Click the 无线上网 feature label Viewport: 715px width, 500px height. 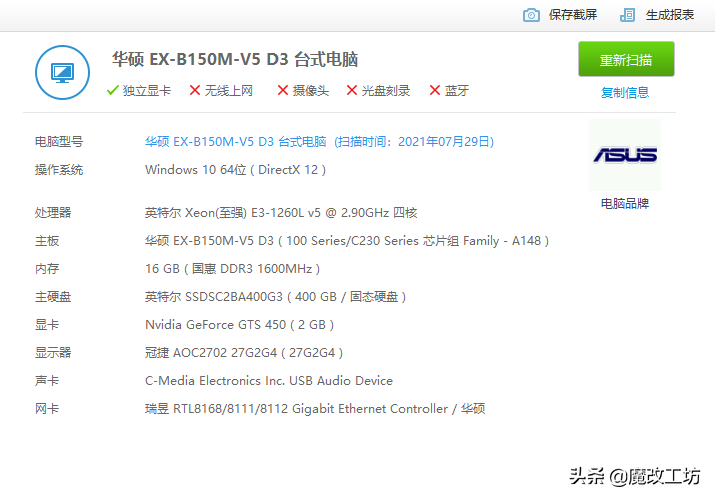228,91
